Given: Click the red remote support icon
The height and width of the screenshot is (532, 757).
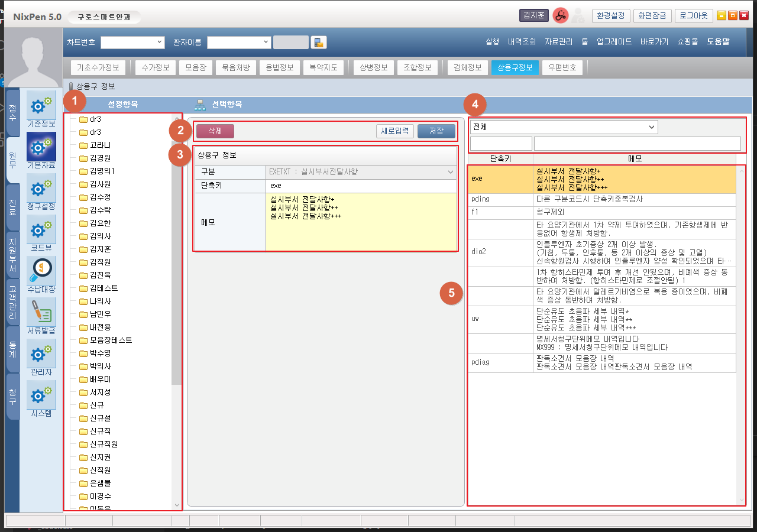Looking at the screenshot, I should click(x=560, y=16).
